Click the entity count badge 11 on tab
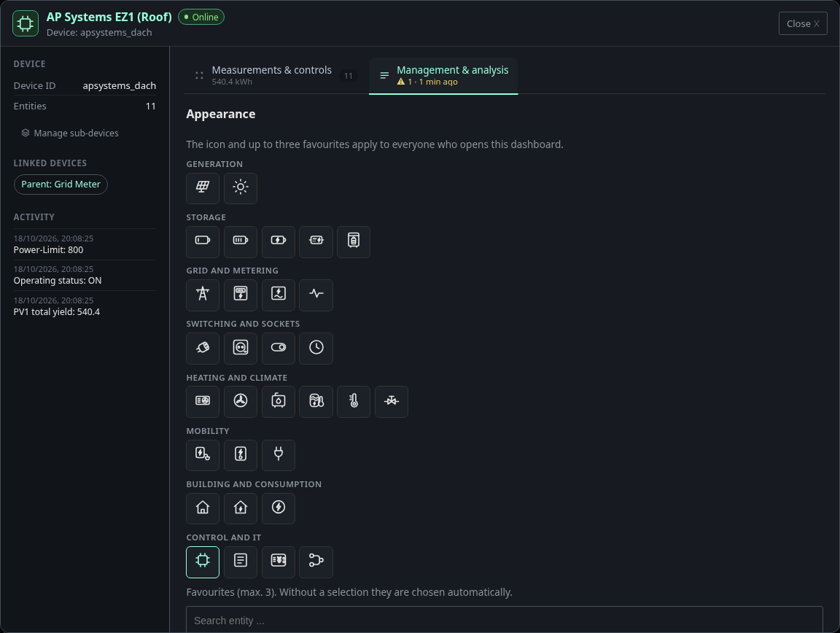840x633 pixels. [x=349, y=76]
